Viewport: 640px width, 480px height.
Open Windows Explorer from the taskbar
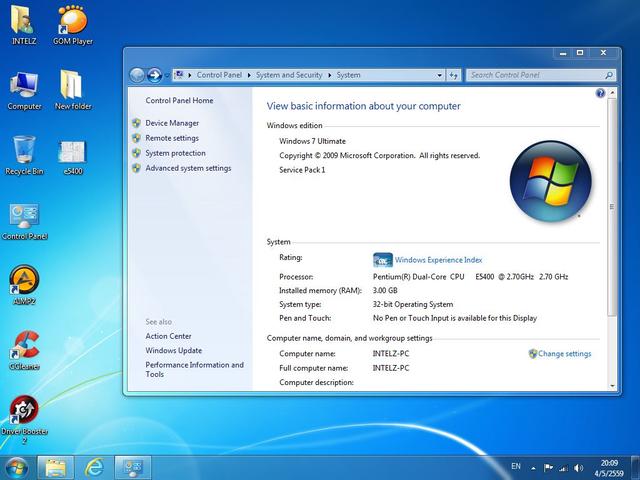click(x=56, y=468)
